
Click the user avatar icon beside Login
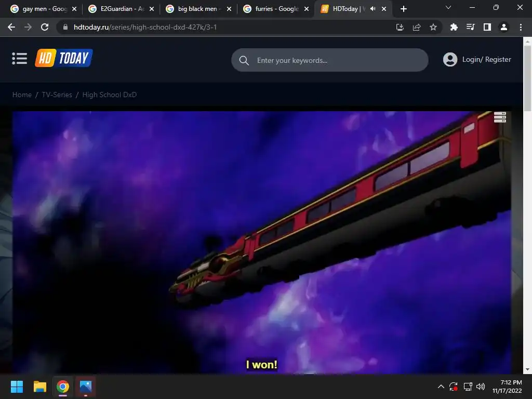pos(450,59)
